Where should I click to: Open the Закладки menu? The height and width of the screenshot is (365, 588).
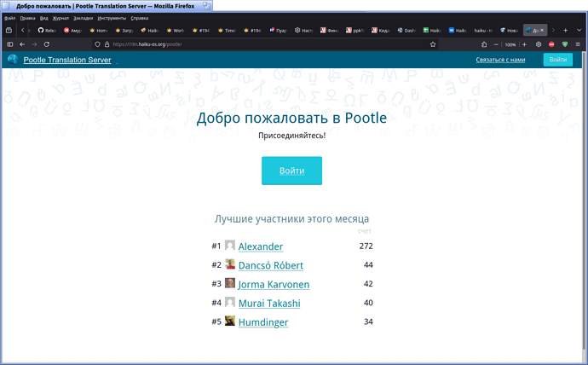click(83, 17)
